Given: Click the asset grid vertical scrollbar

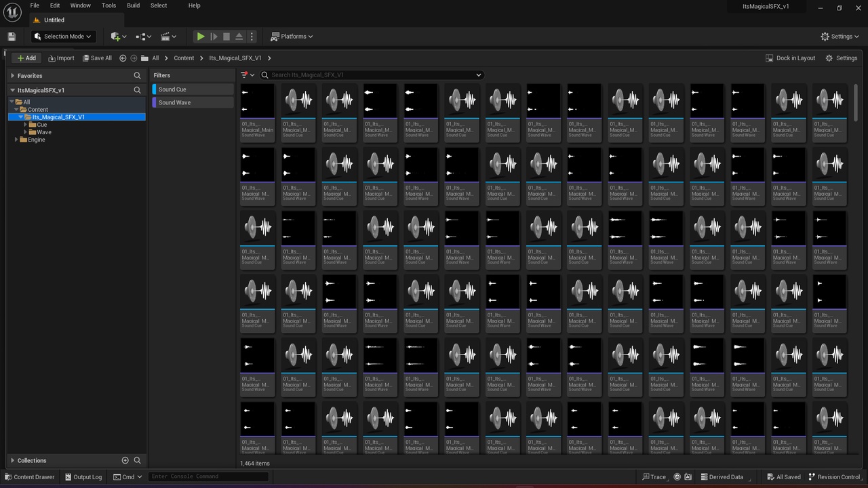Looking at the screenshot, I should pyautogui.click(x=856, y=102).
